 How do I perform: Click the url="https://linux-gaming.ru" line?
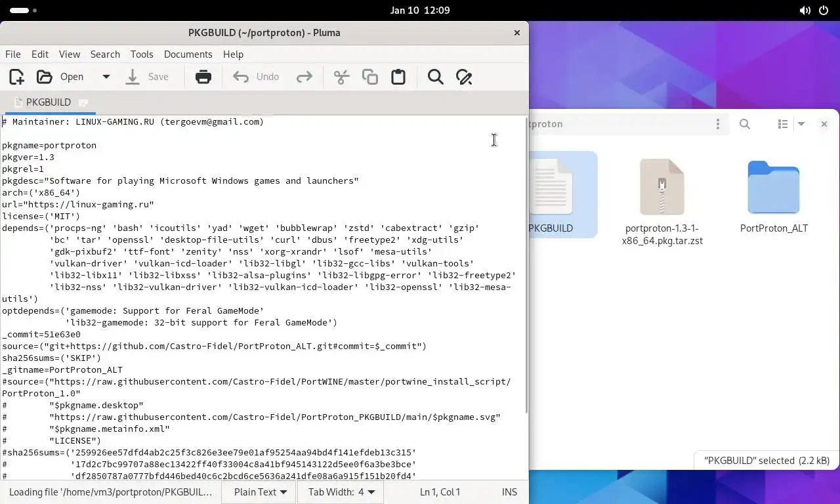[78, 204]
